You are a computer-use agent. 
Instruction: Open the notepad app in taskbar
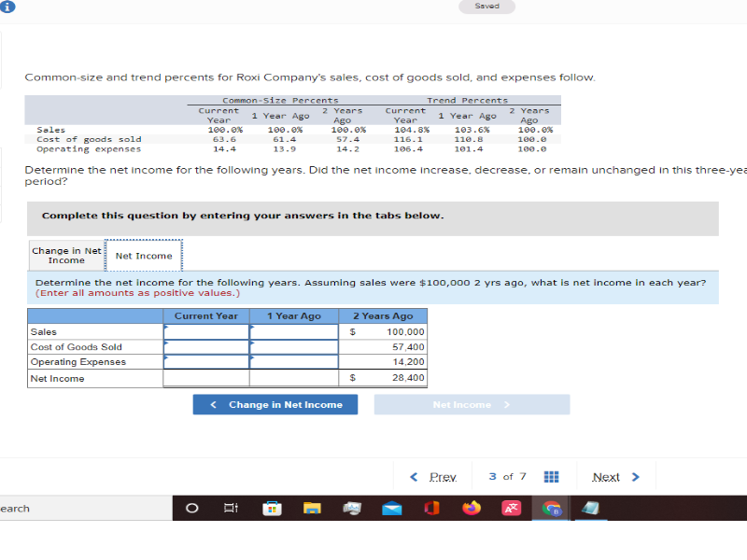point(590,508)
